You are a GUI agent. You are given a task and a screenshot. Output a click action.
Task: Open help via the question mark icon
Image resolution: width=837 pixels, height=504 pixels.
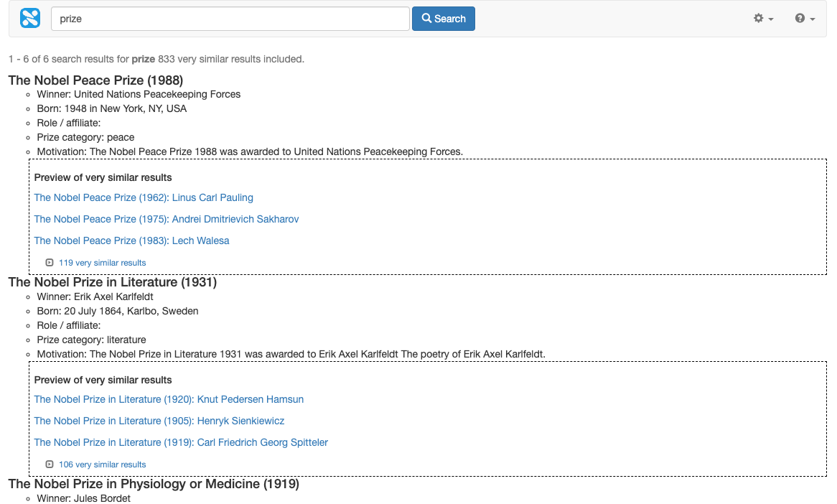801,19
